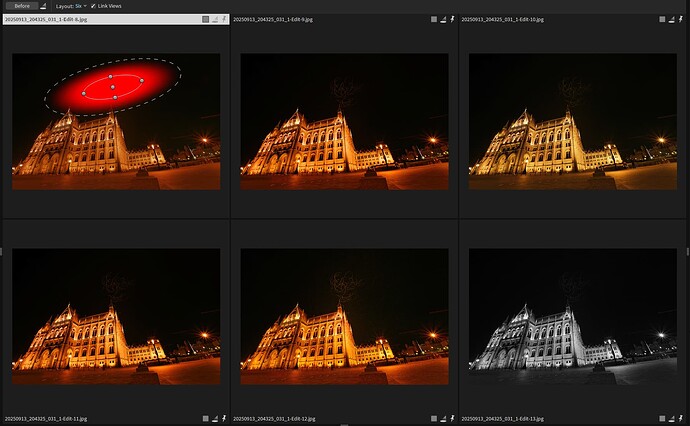690x426 pixels.
Task: Click the Edit-11.jpg filename label
Action: pos(46,418)
